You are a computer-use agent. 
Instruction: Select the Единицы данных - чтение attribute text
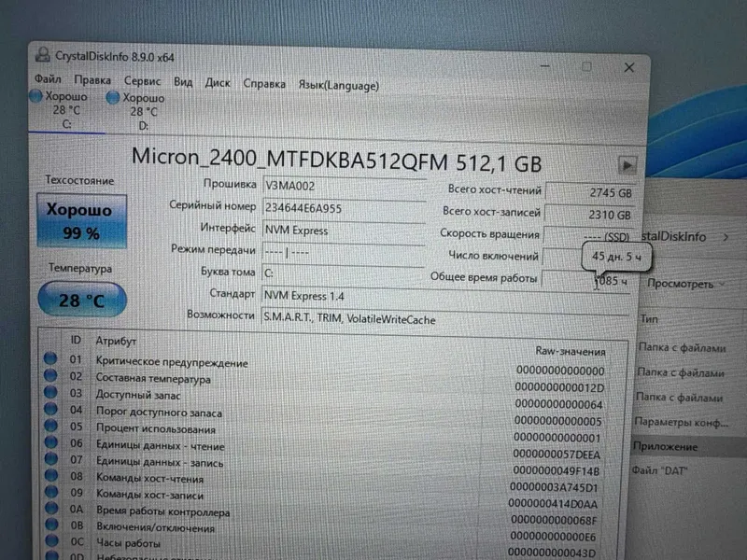click(x=161, y=446)
